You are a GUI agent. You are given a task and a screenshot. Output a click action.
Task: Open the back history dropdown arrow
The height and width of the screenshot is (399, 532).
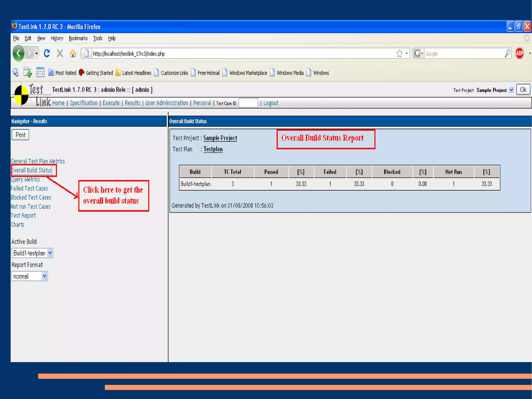(36, 54)
